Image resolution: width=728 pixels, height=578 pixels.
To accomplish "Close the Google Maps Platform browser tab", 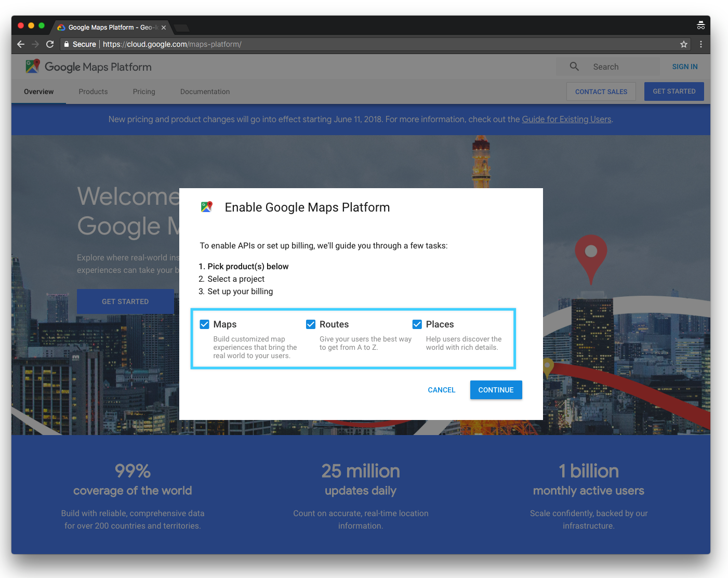I will pos(164,28).
